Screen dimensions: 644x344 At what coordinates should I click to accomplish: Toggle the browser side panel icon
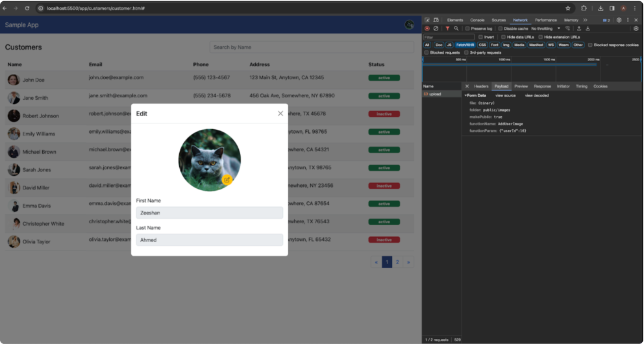point(612,8)
